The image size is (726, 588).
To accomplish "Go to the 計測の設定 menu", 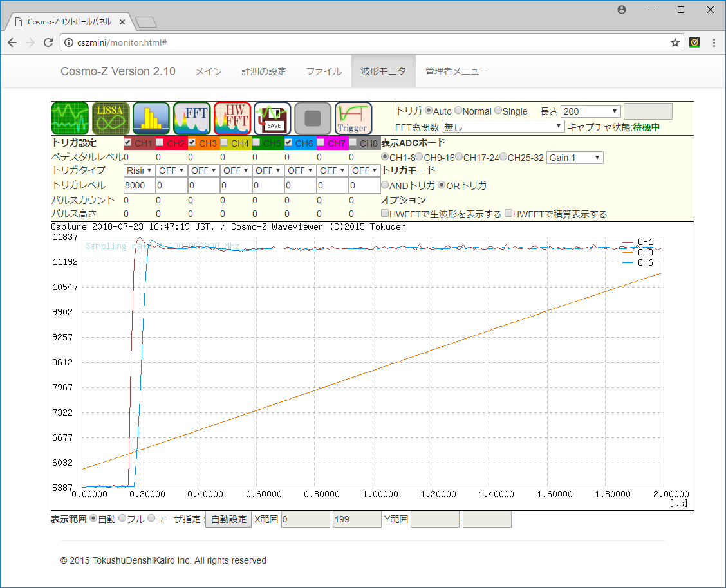I will pyautogui.click(x=263, y=71).
